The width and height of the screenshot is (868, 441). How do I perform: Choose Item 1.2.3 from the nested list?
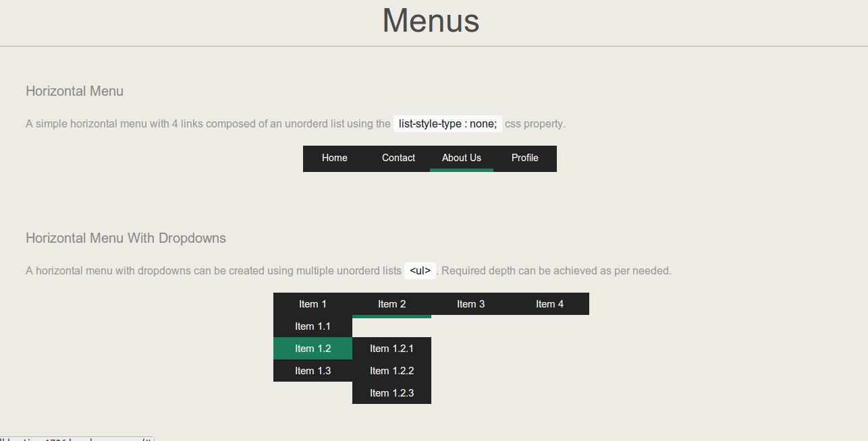391,393
